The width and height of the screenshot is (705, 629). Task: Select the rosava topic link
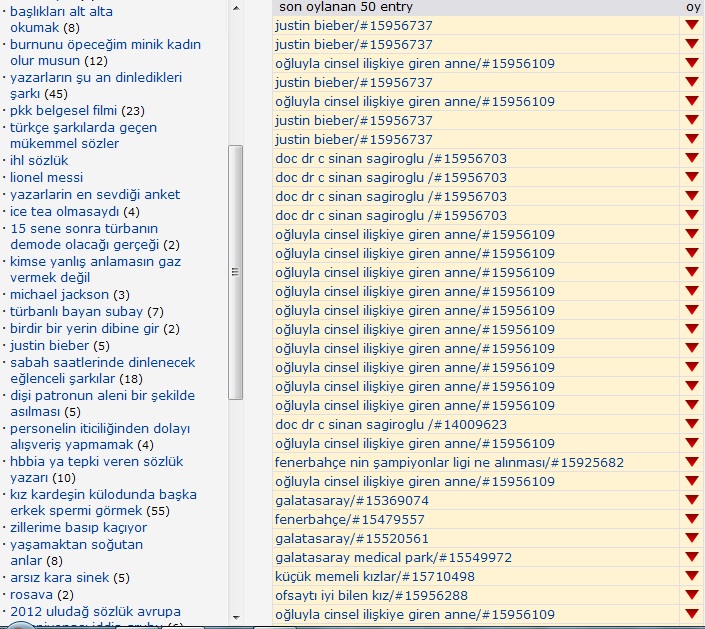click(33, 594)
